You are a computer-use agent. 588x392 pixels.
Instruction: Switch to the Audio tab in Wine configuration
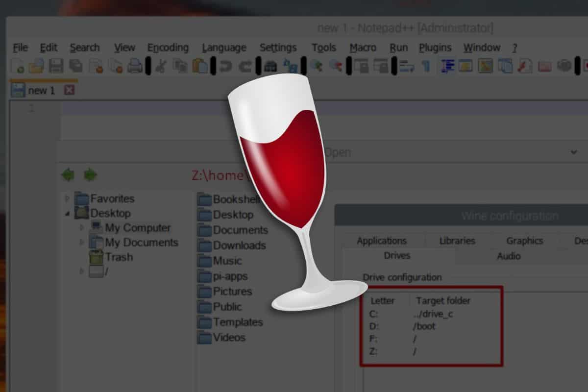pyautogui.click(x=509, y=256)
